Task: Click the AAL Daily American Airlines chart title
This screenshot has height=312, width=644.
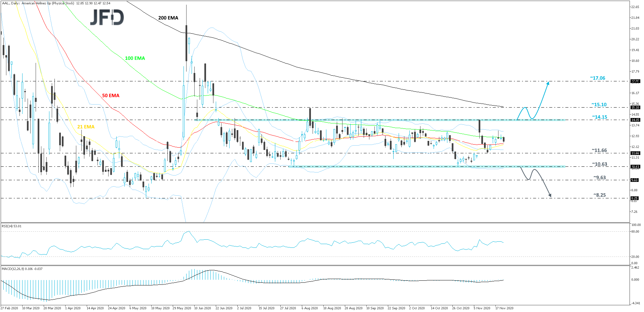Action: [x=56, y=3]
